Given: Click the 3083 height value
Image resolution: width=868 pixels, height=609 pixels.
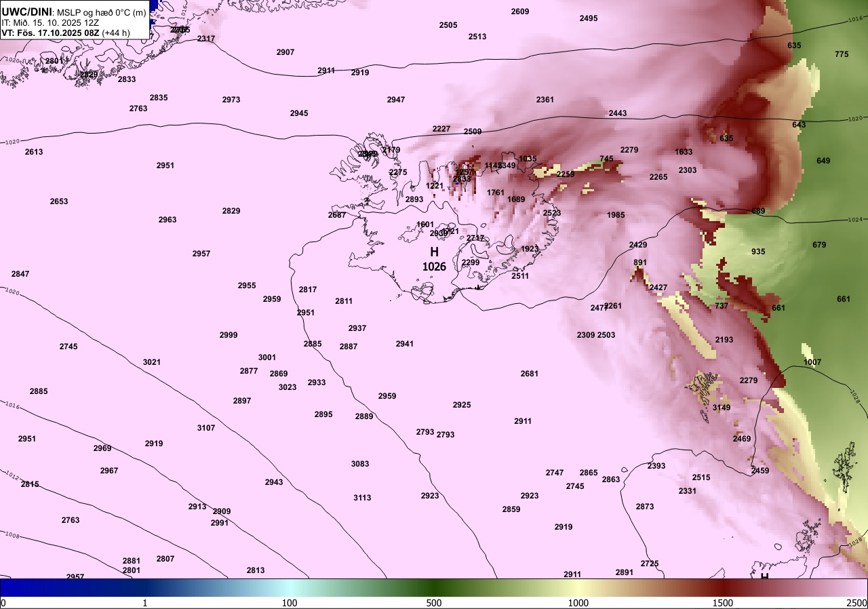Looking at the screenshot, I should 360,464.
